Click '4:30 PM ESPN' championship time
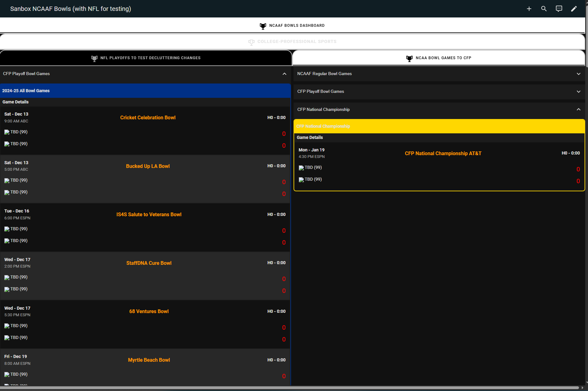The image size is (588, 391). tap(312, 157)
